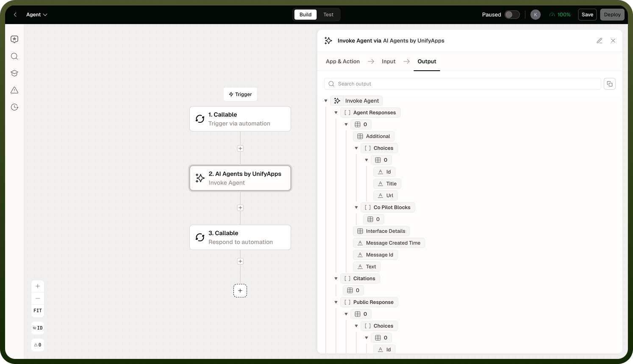Select item 0 under Citations
Image resolution: width=633 pixels, height=364 pixels.
(353, 290)
